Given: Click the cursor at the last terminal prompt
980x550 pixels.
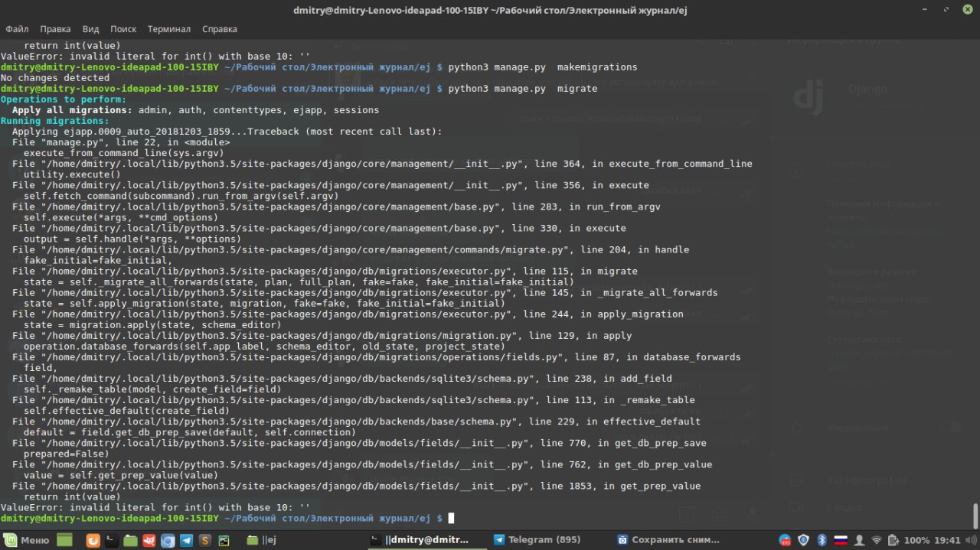Looking at the screenshot, I should [x=451, y=518].
